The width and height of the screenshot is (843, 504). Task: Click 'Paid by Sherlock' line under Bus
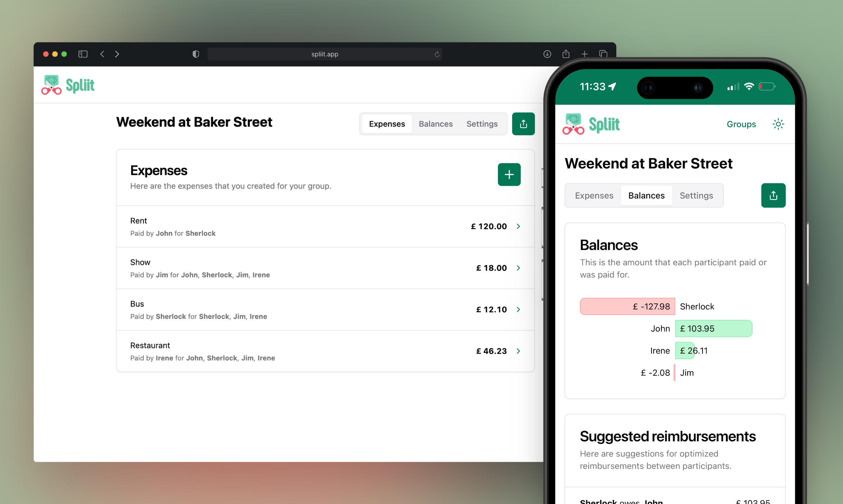pos(198,317)
